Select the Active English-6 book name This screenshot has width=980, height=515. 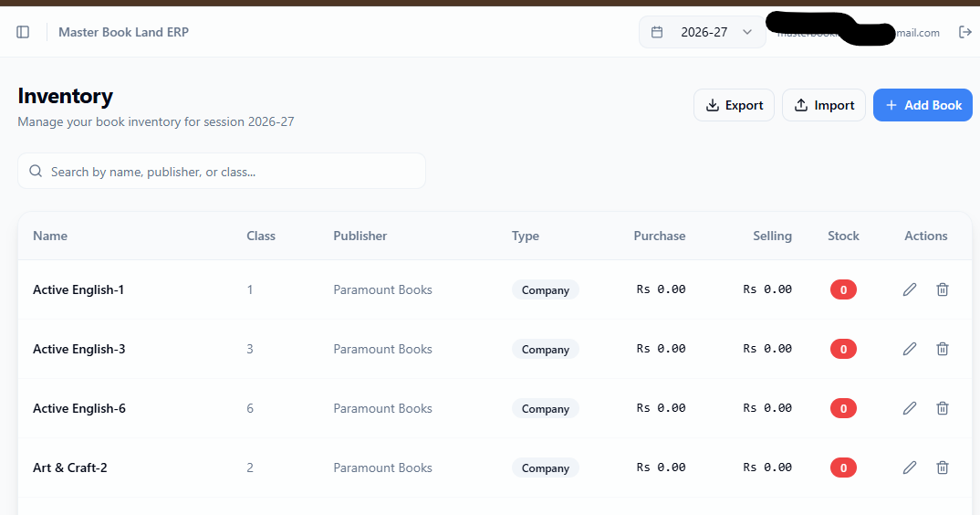79,408
